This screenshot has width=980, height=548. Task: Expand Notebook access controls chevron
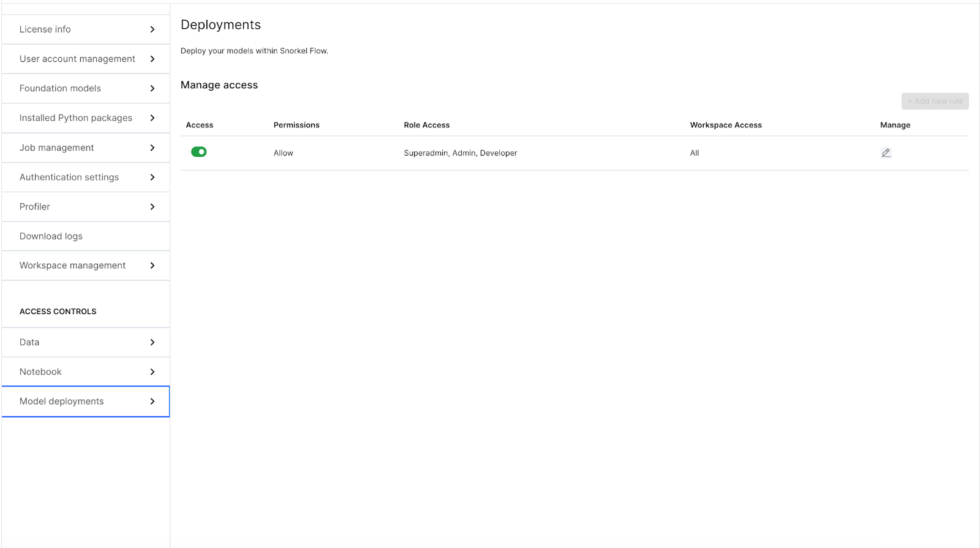153,372
